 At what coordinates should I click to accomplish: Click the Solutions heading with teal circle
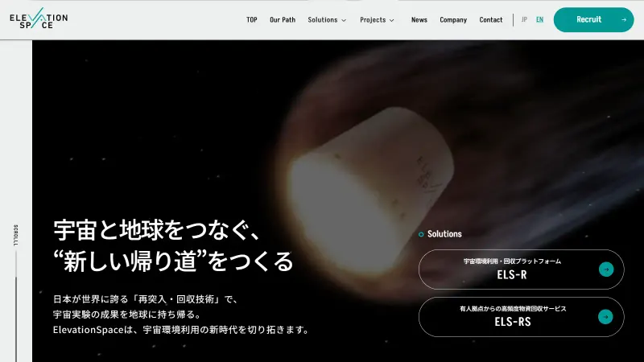coord(440,234)
